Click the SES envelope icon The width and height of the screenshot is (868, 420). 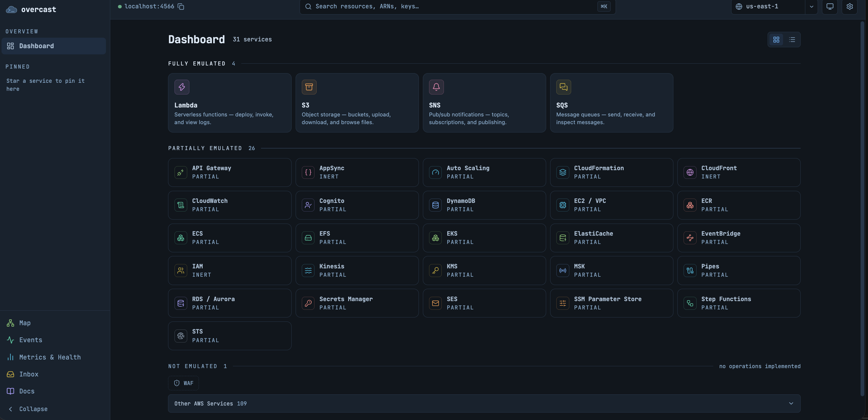coord(435,303)
